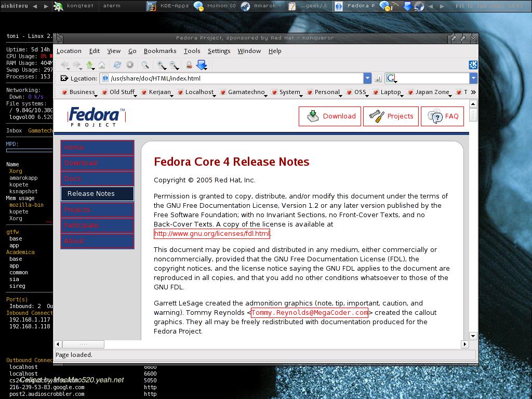This screenshot has height=399, width=532.
Task: Click the blue download arrow toolbar icon
Action: (202, 65)
